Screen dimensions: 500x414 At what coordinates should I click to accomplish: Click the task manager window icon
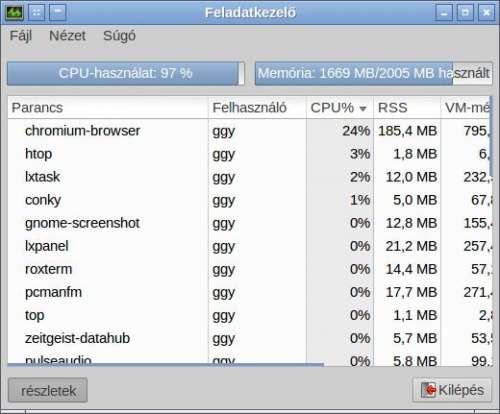[x=14, y=13]
